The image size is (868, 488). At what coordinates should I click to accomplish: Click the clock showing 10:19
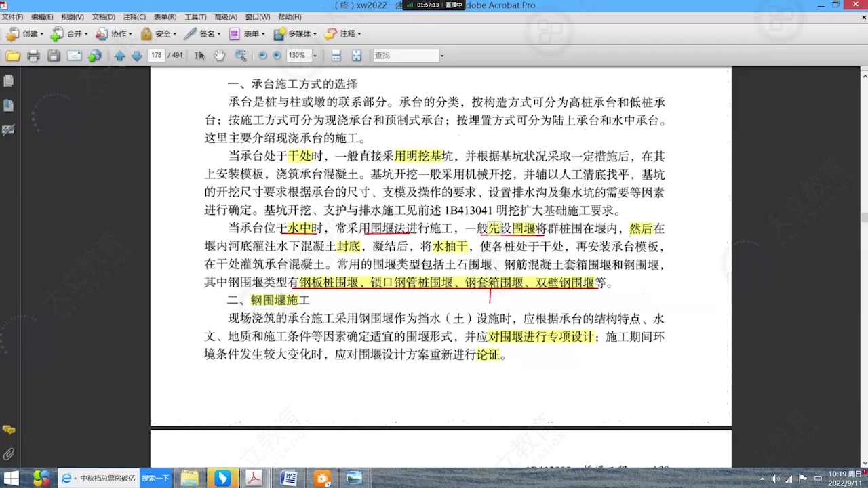(x=845, y=478)
